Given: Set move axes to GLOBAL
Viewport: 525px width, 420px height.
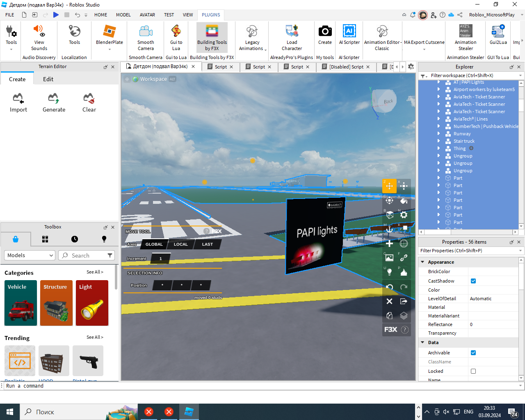Looking at the screenshot, I should pos(154,244).
